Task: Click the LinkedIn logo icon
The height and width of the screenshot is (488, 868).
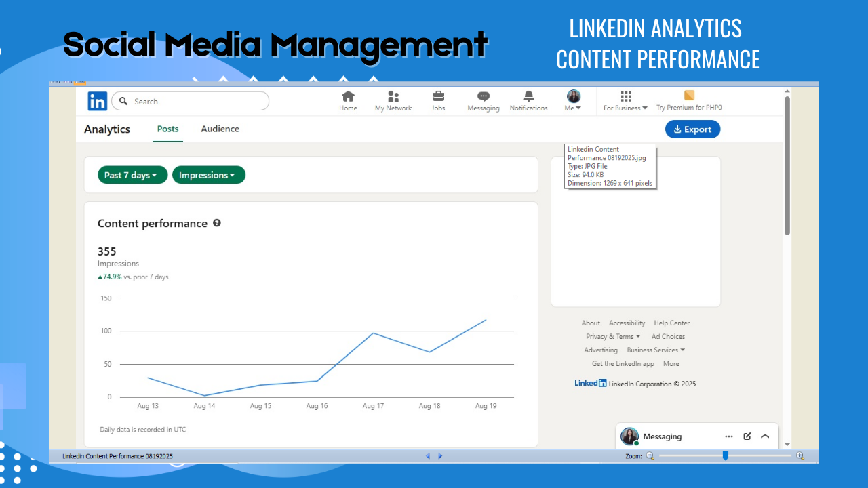Action: click(98, 102)
